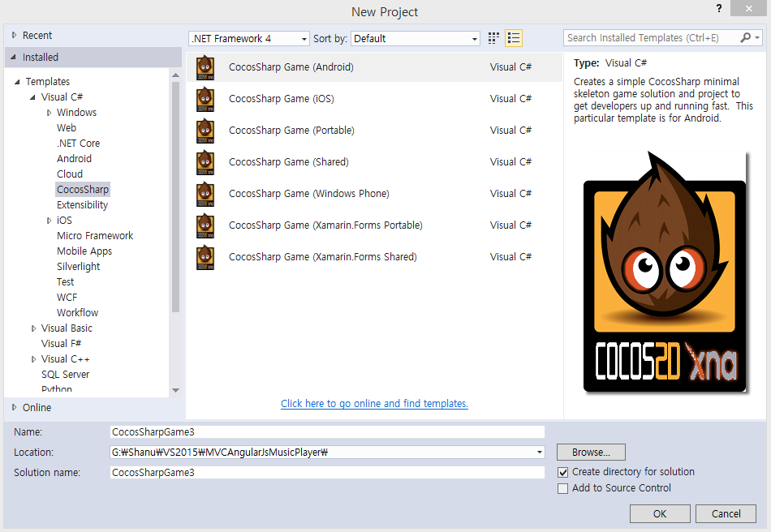The height and width of the screenshot is (532, 771).
Task: Select the Micro Framework category
Action: pyautogui.click(x=95, y=236)
